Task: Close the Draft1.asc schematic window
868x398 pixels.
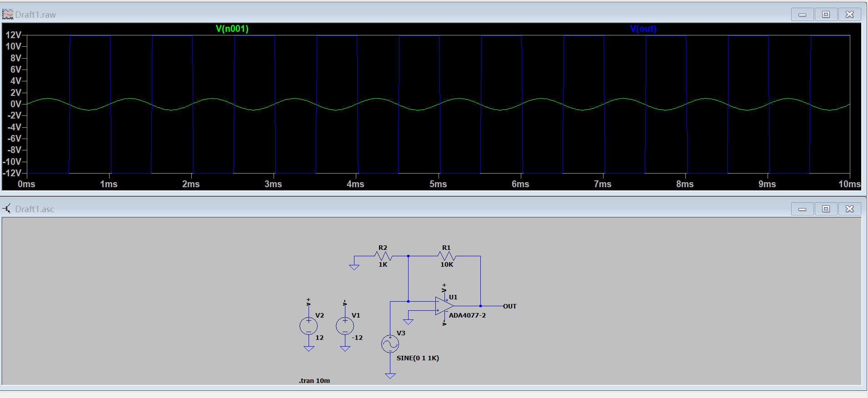Action: click(x=849, y=209)
